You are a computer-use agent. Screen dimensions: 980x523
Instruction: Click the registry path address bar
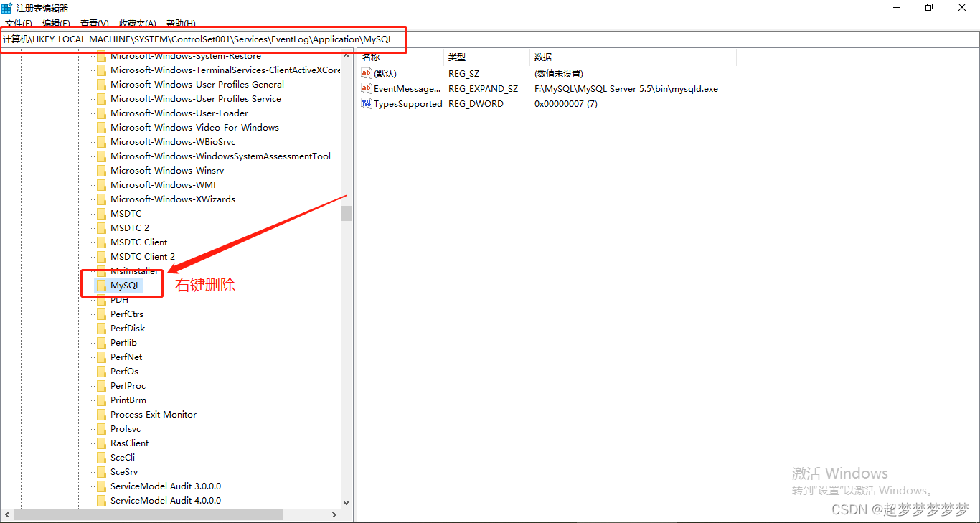point(490,39)
